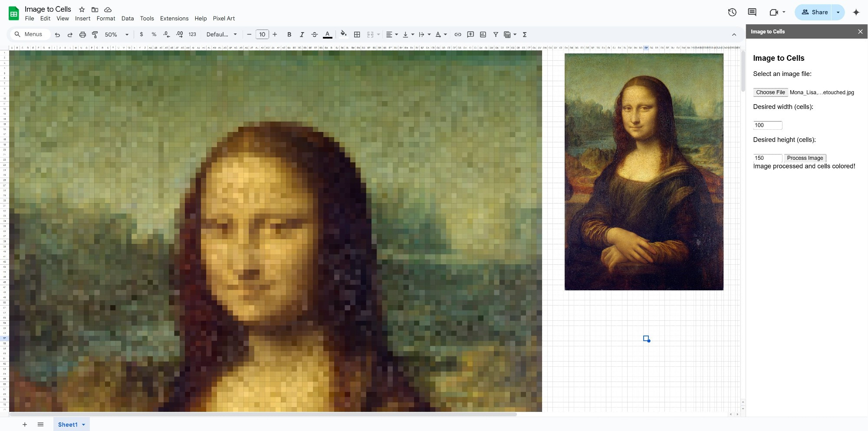868x431 pixels.
Task: Increase font size plus button
Action: 275,34
